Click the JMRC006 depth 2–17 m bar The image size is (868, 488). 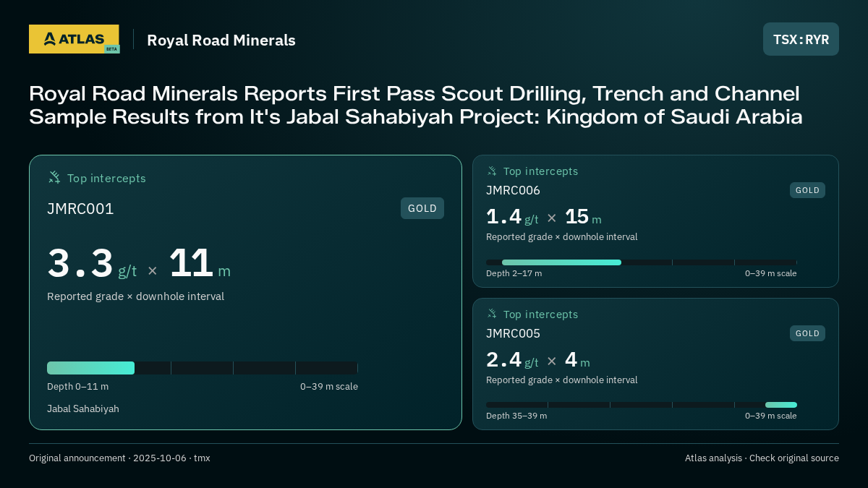pos(561,262)
